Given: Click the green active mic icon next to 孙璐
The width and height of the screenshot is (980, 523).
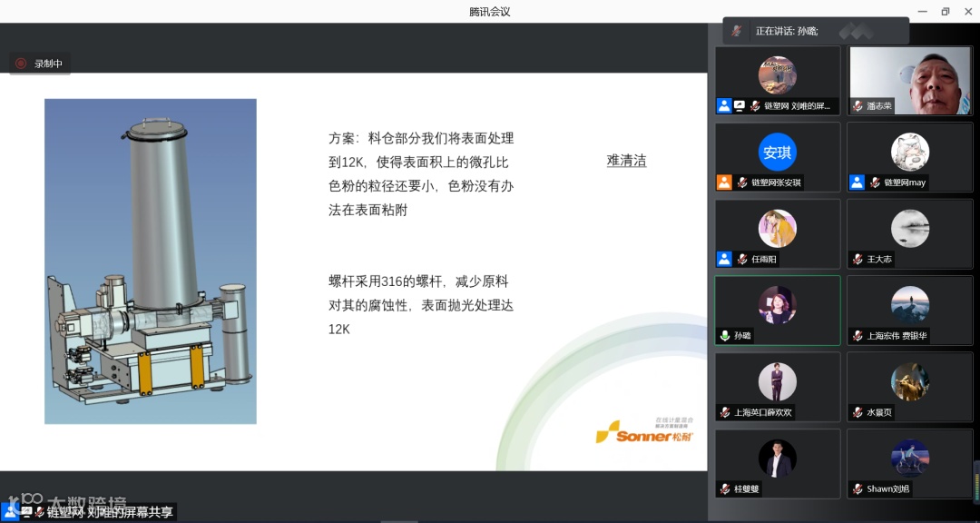Looking at the screenshot, I should click(725, 335).
